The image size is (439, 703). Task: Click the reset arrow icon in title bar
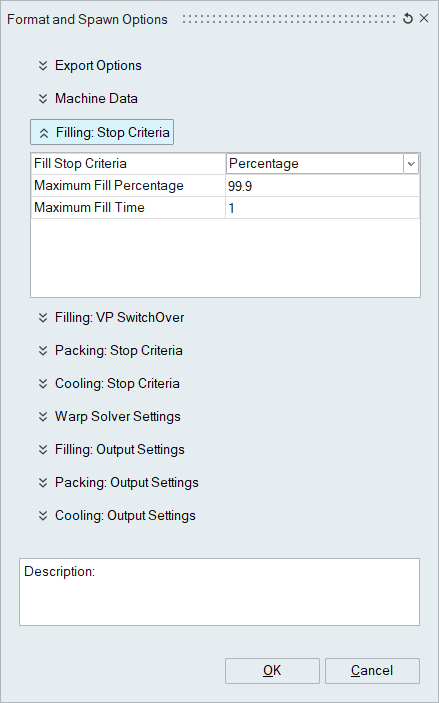click(408, 19)
